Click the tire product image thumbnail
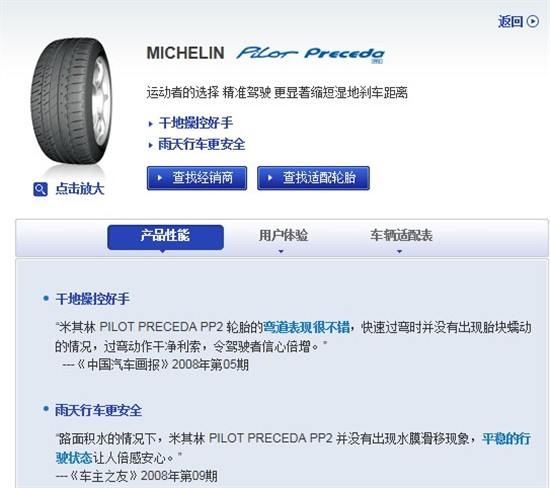The height and width of the screenshot is (488, 550). (x=72, y=102)
